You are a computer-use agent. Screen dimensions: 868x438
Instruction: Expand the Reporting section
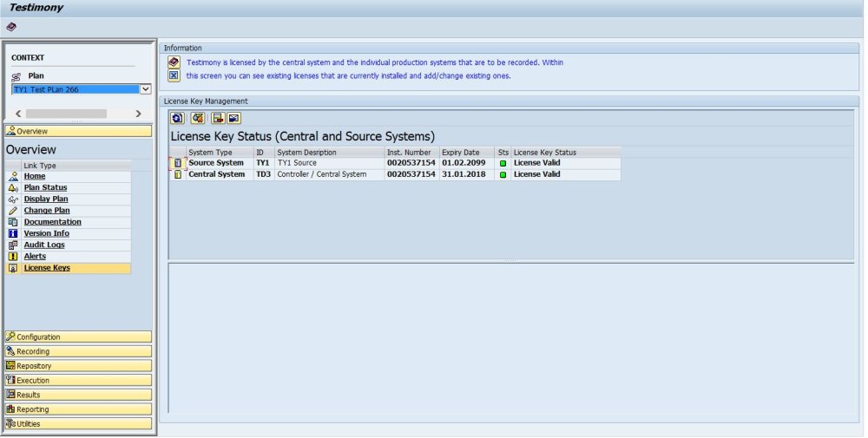(78, 409)
